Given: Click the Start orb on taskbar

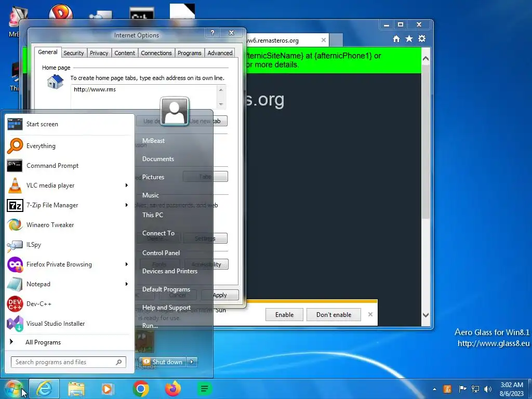Looking at the screenshot, I should pyautogui.click(x=14, y=389).
